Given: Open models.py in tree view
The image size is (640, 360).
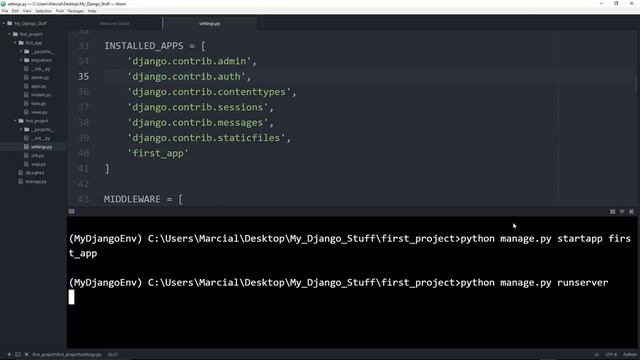Looking at the screenshot, I should coord(38,95).
